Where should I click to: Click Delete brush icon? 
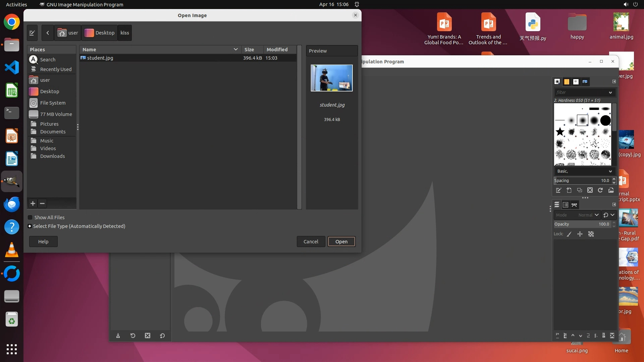coord(590,190)
